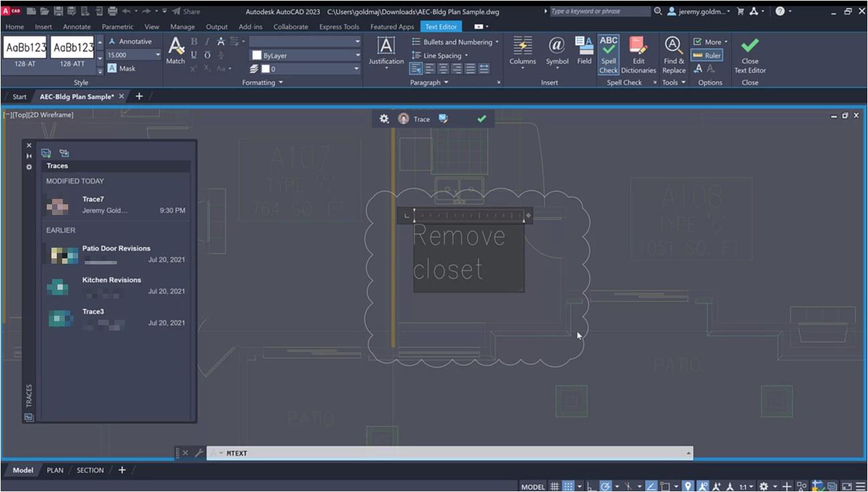
Task: Open Edit Dictionaries
Action: tap(638, 55)
